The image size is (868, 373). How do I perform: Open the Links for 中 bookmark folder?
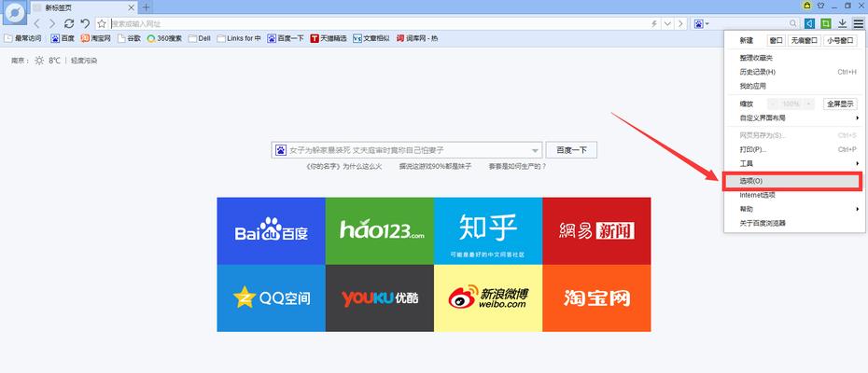click(239, 39)
